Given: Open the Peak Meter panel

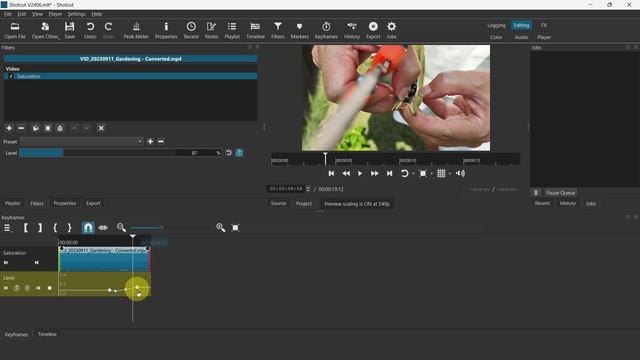Looking at the screenshot, I should pos(136,31).
